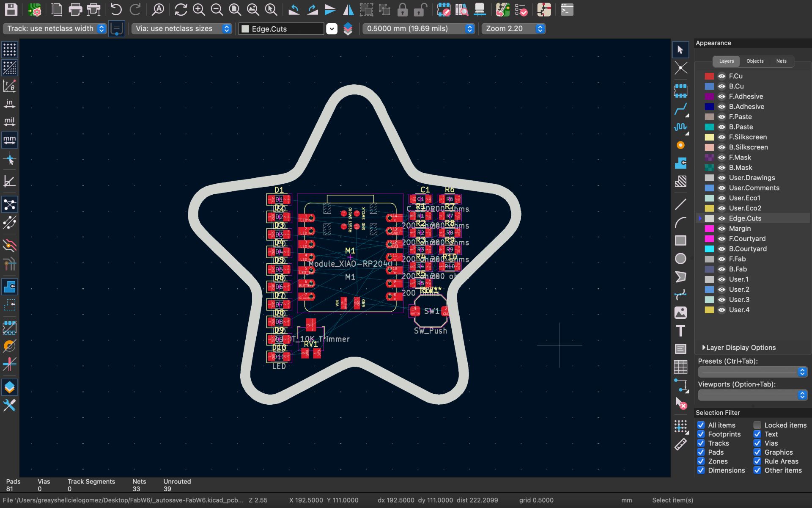
Task: Expand Layer Display Options
Action: [x=704, y=348]
